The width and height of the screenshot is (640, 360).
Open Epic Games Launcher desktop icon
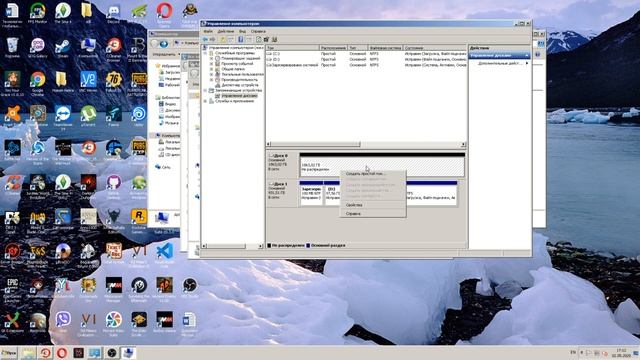12,287
